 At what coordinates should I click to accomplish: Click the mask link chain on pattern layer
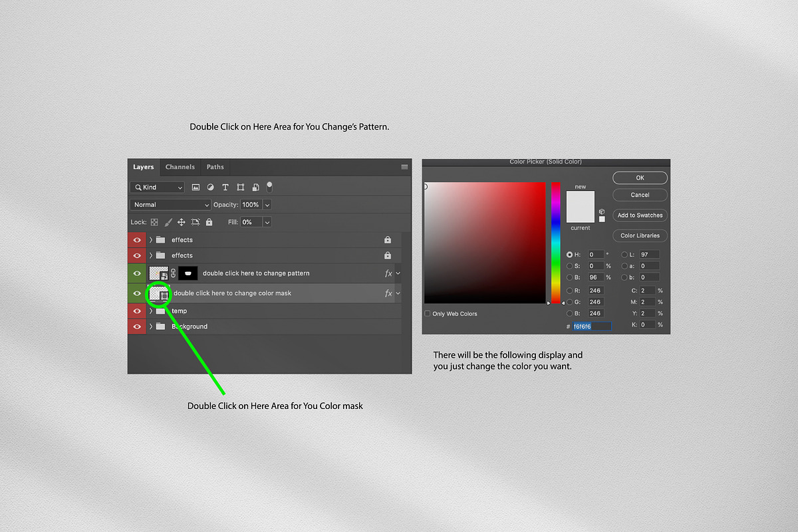[174, 273]
